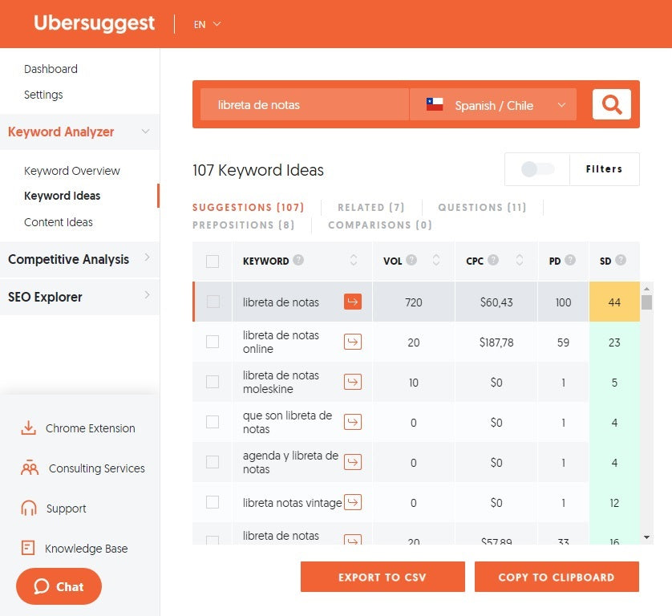Click the Support headset icon
This screenshot has width=672, height=616.
click(29, 508)
